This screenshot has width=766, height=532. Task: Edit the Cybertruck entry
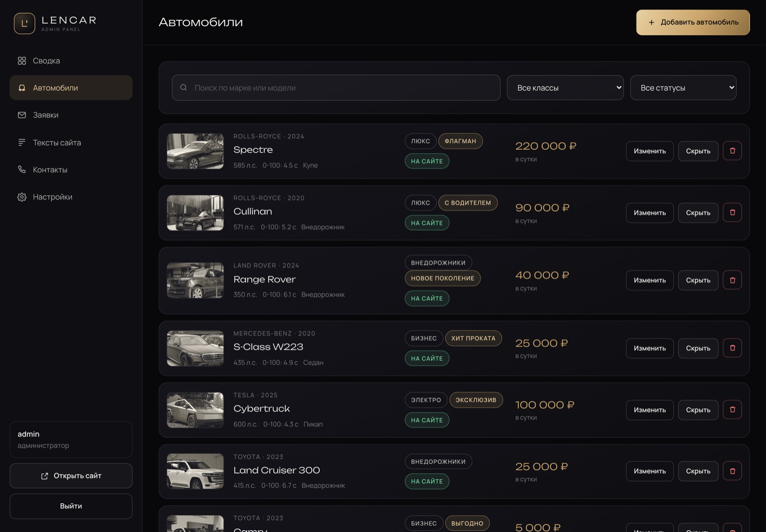click(x=650, y=410)
